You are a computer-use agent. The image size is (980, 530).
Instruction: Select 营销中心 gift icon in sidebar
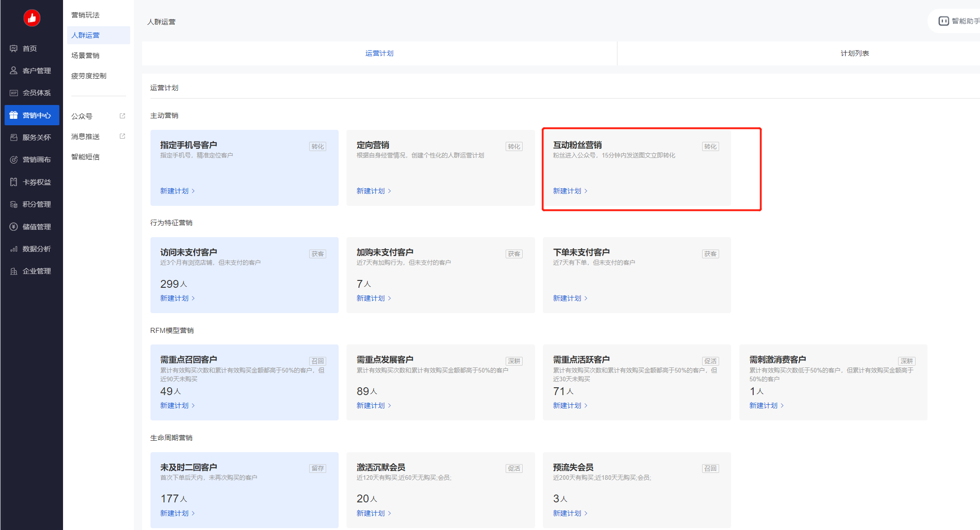(x=14, y=115)
